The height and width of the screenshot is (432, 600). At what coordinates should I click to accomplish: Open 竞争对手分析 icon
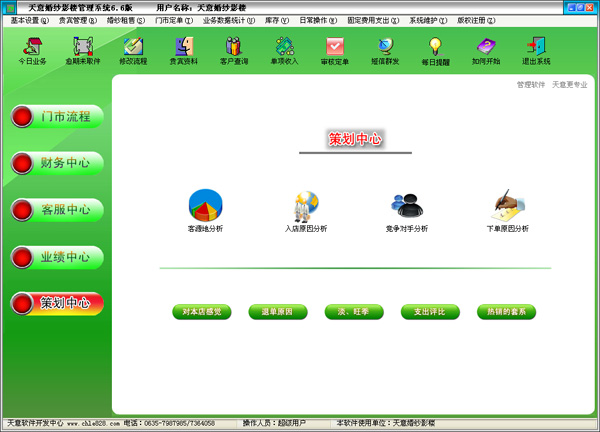(406, 205)
